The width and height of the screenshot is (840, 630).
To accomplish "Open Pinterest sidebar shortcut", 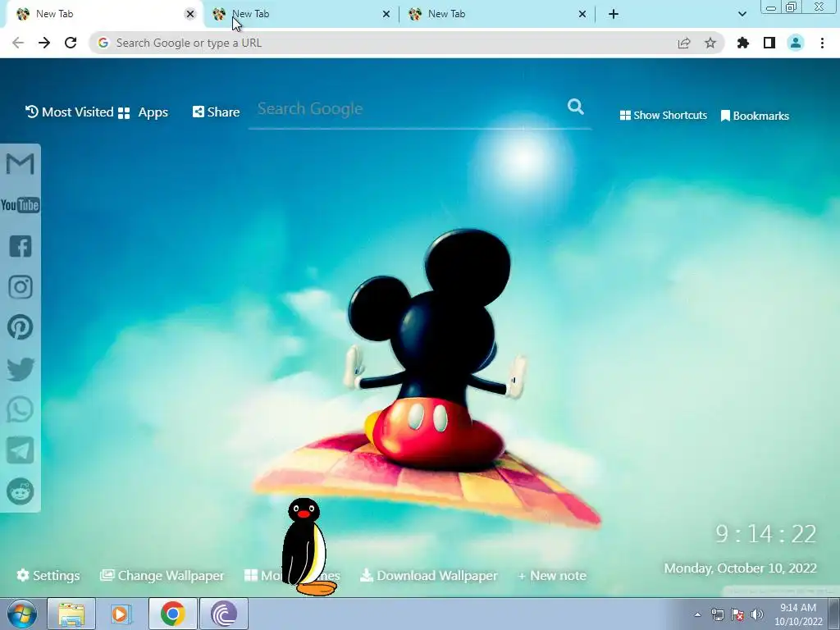I will click(21, 327).
